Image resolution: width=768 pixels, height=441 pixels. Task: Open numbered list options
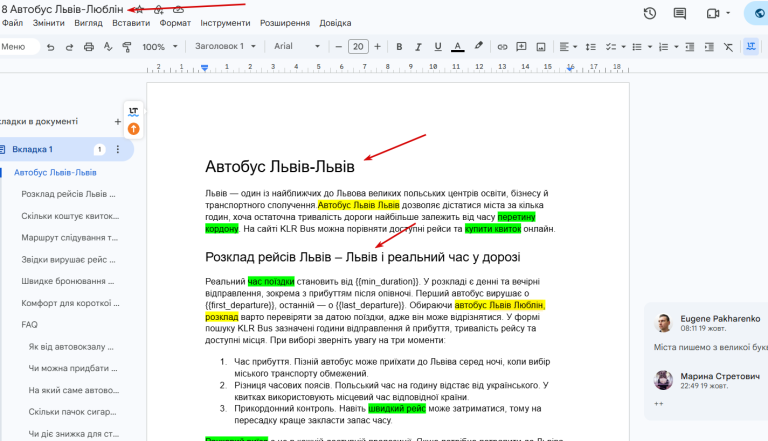pyautogui.click(x=676, y=47)
